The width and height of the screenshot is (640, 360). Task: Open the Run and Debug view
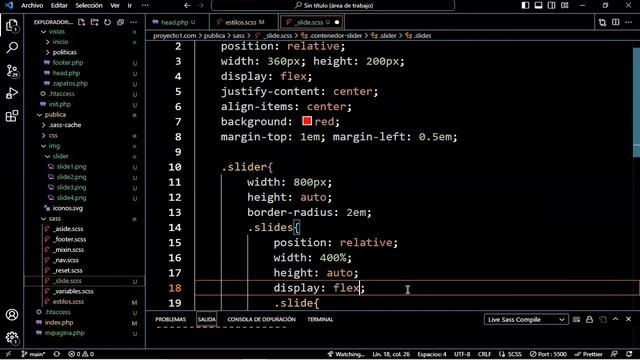pyautogui.click(x=12, y=93)
